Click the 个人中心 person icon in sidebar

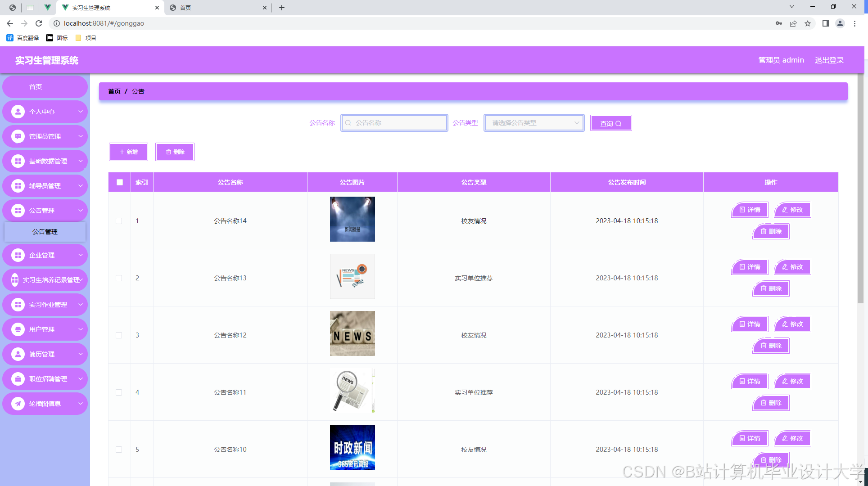pyautogui.click(x=18, y=112)
